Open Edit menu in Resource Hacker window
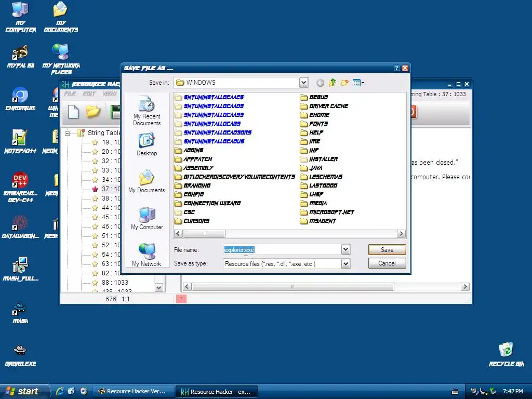 click(x=89, y=94)
